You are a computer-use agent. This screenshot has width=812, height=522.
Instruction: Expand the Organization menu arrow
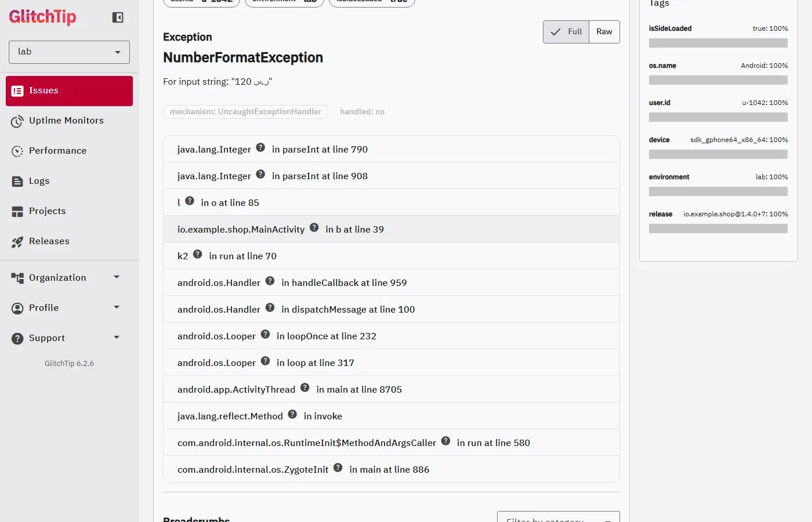click(x=117, y=277)
